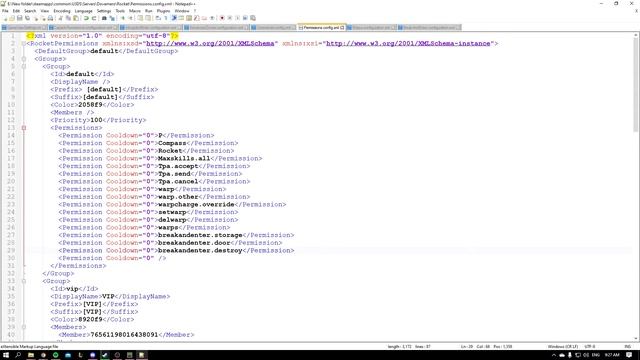The height and width of the screenshot is (360, 640).
Task: Click the Copy toolbar icon
Action: (68, 18)
